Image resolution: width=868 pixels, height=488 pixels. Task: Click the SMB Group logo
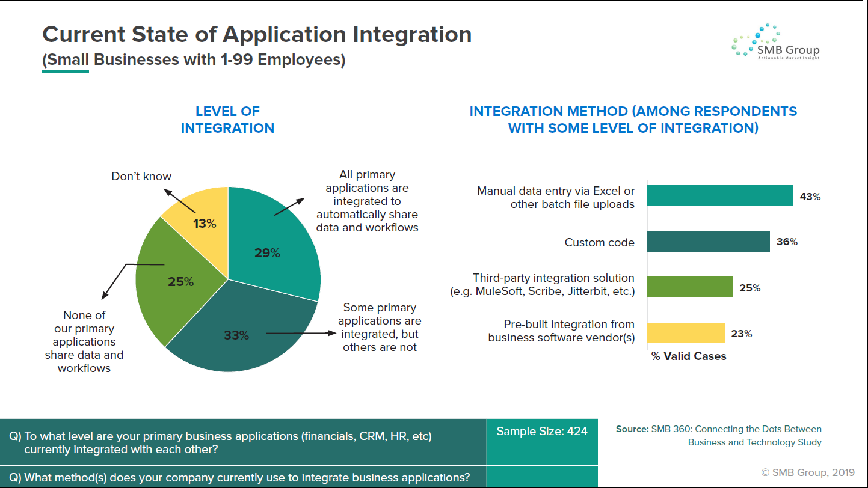(775, 42)
